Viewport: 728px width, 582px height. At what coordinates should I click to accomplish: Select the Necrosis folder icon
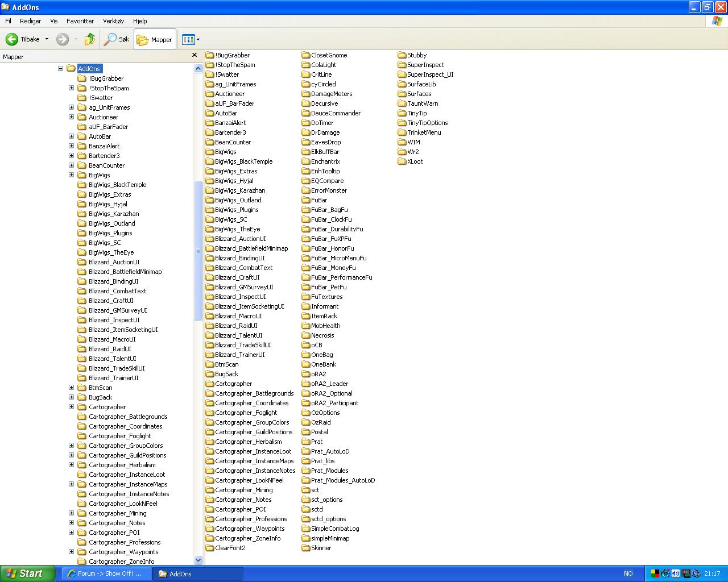coord(306,335)
